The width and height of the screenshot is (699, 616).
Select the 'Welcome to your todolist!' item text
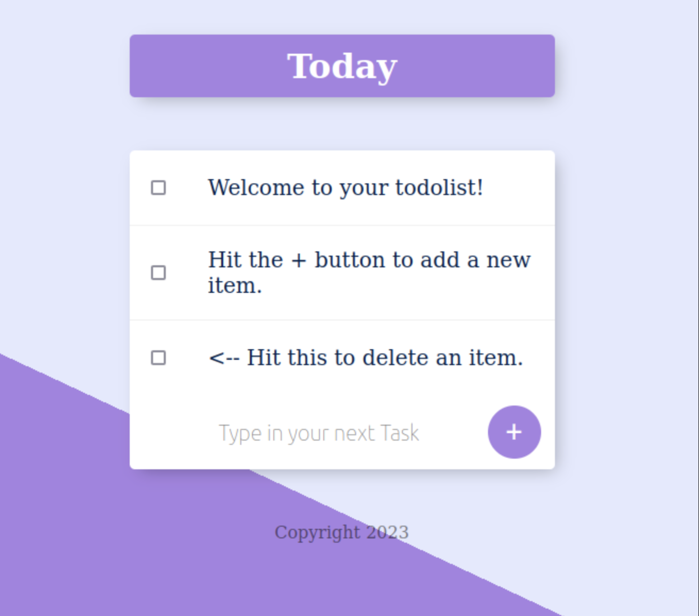click(x=346, y=188)
